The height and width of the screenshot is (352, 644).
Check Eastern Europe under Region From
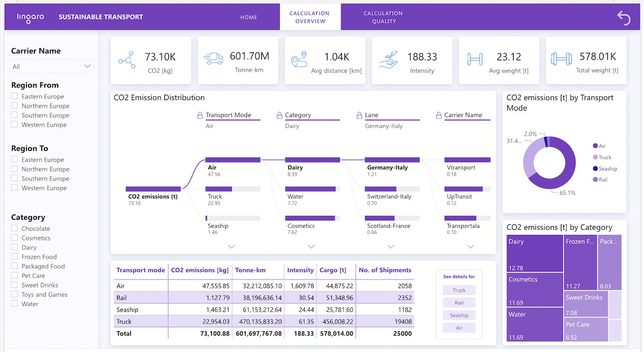[15, 96]
